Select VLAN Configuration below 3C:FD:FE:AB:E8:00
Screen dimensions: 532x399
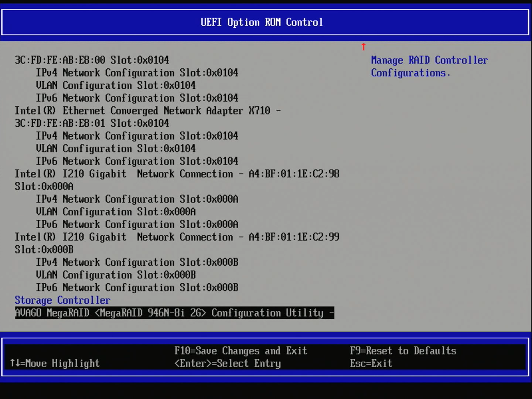116,85
